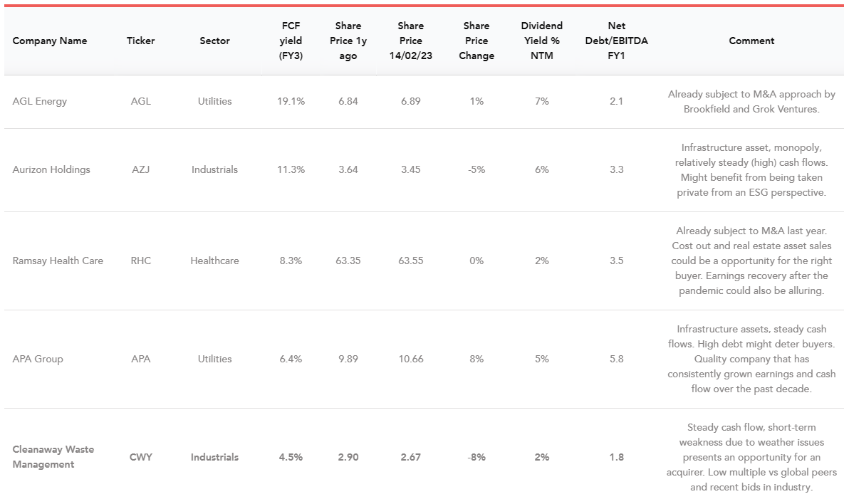Click the AZJ ticker cell

click(x=141, y=169)
